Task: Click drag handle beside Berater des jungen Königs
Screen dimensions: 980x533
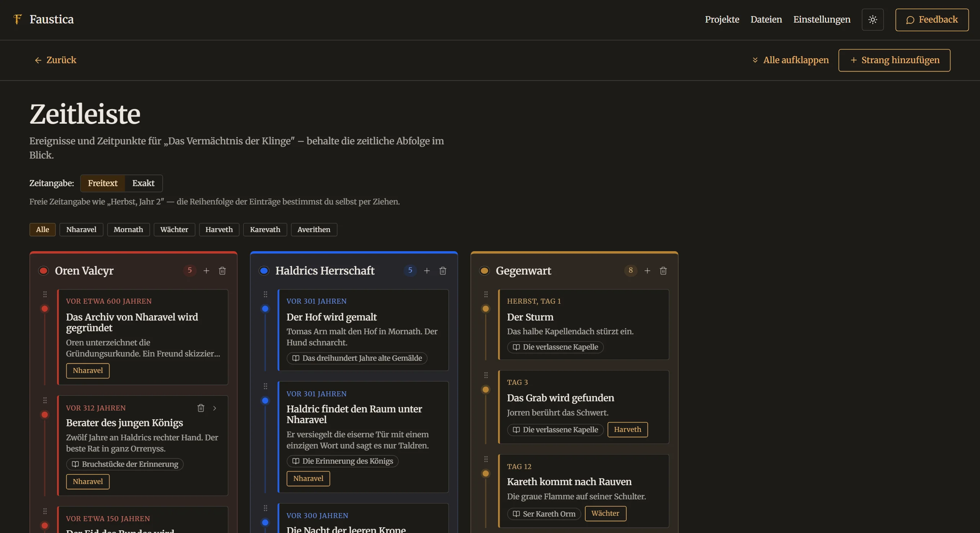Action: 45,400
